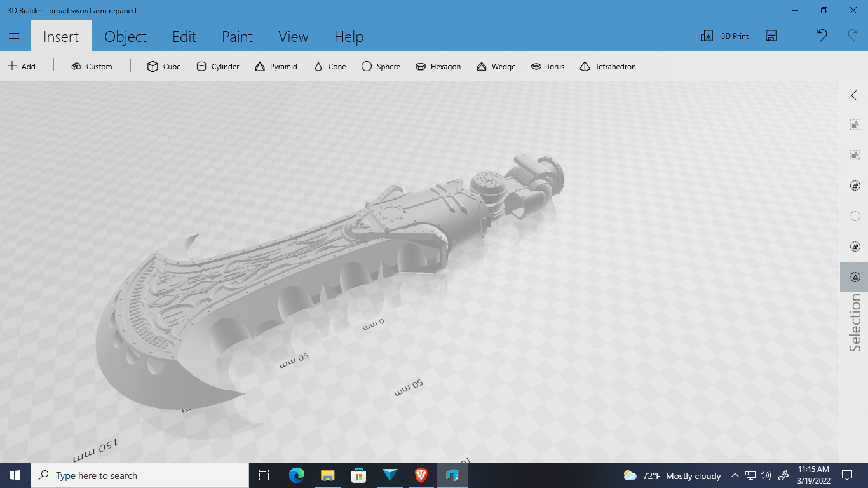Click the Ungroup filled-shapes circle icon
The image size is (868, 488).
point(855,247)
